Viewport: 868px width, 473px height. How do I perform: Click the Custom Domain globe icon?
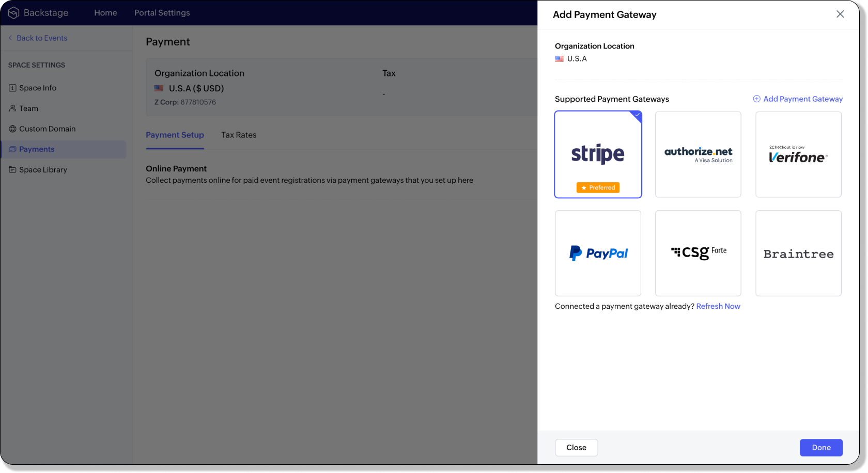[12, 129]
